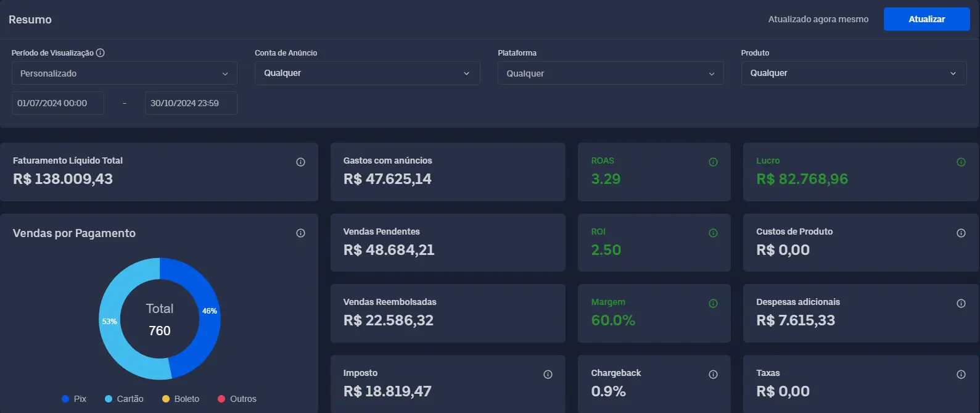Click info icon on Custos de Produto card
980x413 pixels.
[x=960, y=233]
